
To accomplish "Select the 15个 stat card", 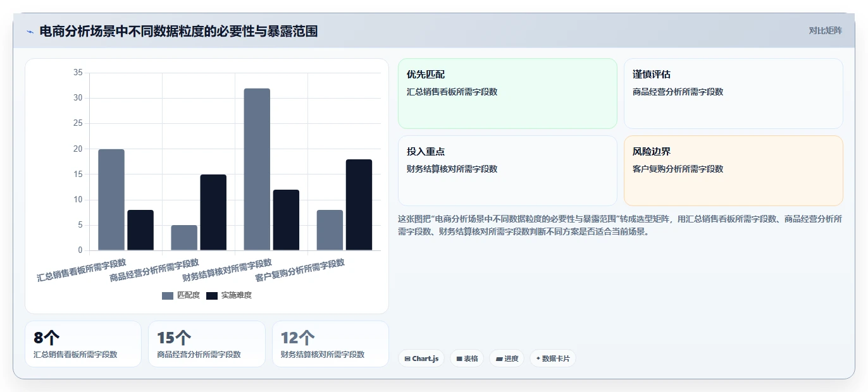I will [x=207, y=344].
